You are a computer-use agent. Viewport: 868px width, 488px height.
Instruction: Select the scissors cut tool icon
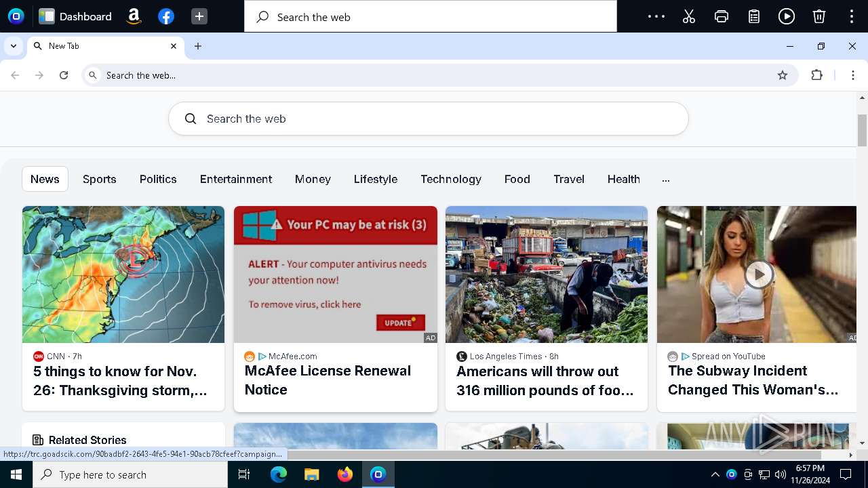click(x=689, y=16)
